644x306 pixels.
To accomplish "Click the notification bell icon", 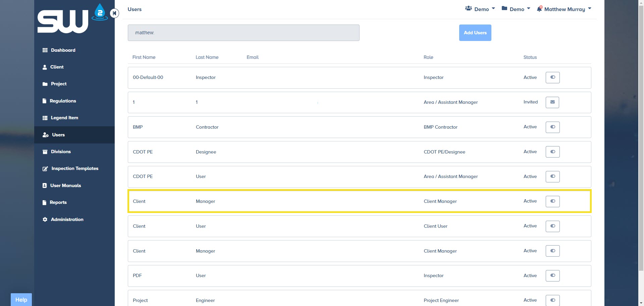I will click(539, 9).
